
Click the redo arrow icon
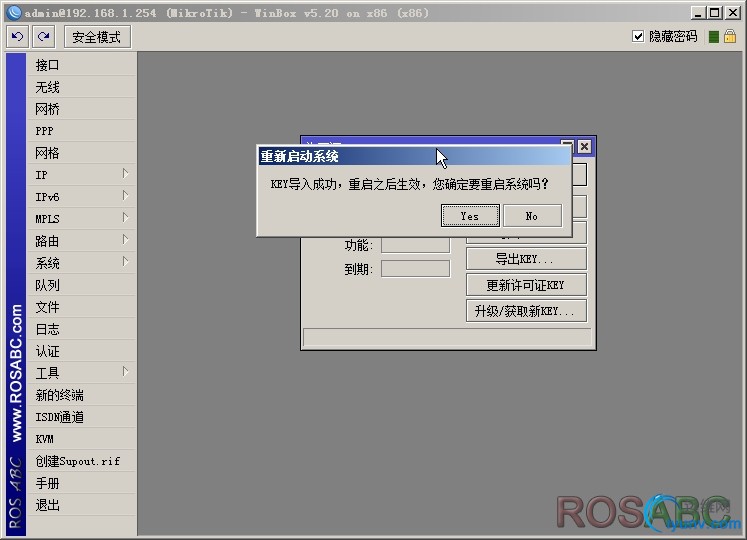(x=43, y=37)
